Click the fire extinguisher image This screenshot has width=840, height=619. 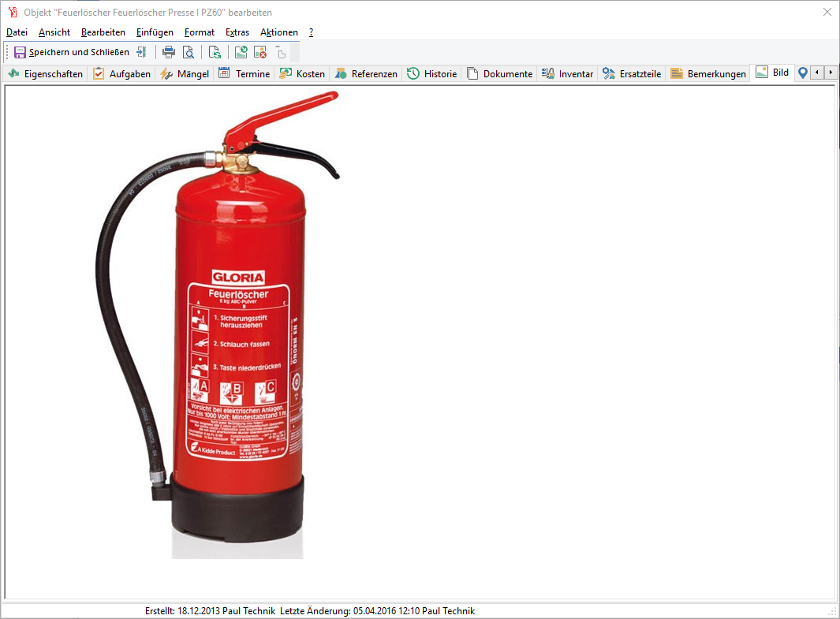[x=218, y=325]
